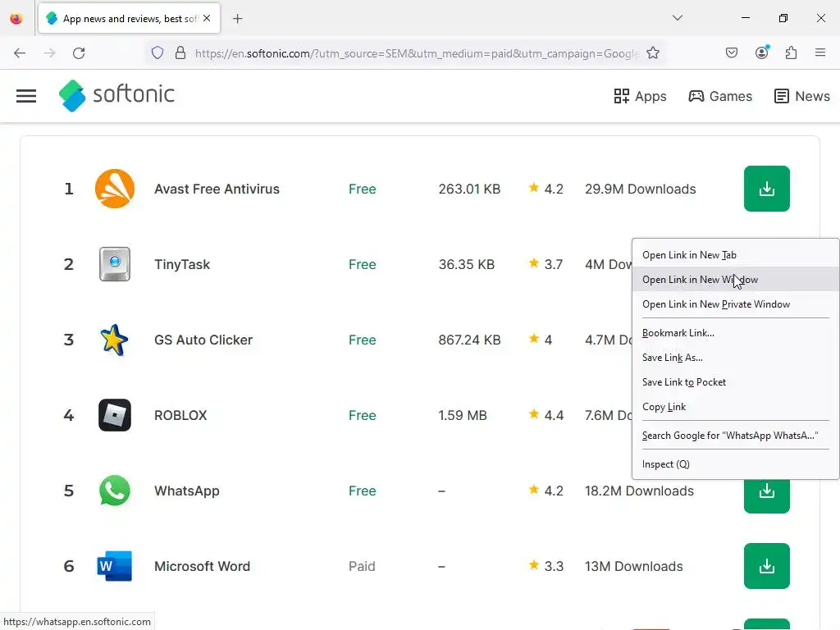Viewport: 840px width, 630px height.
Task: Click the Free label for Avast
Action: (x=362, y=189)
